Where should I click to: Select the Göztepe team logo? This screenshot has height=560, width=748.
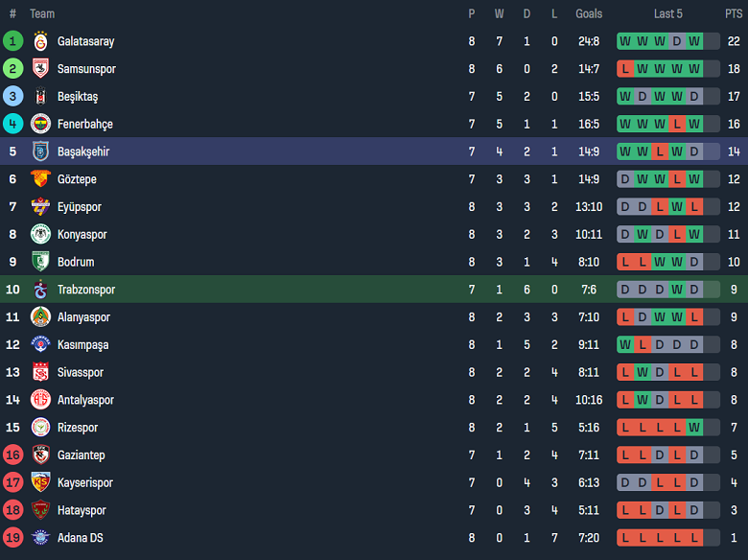(40, 179)
